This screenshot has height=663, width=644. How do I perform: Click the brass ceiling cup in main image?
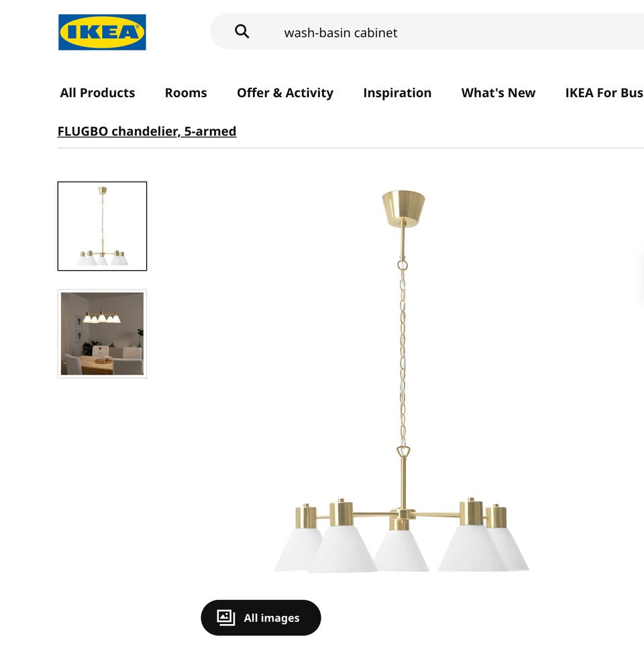coord(402,208)
